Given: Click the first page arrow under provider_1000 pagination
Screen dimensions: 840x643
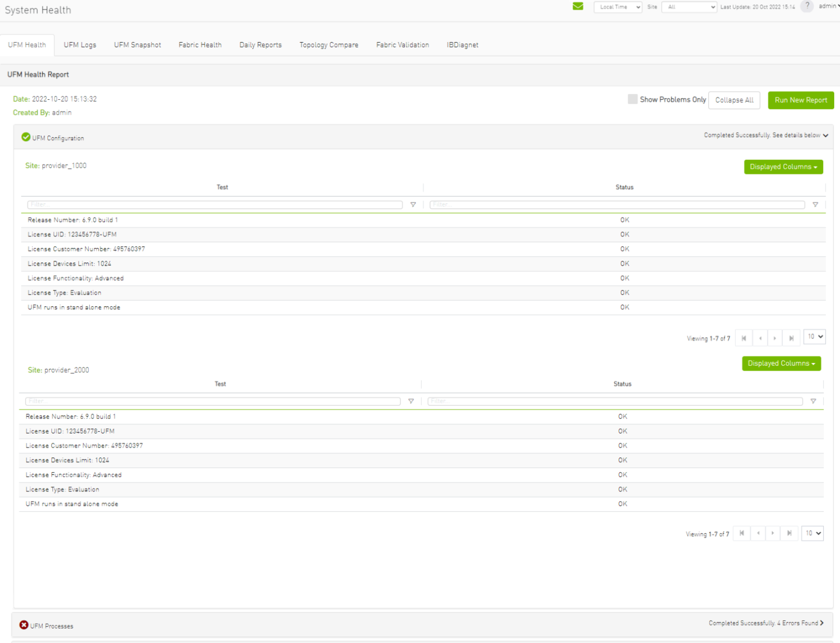Looking at the screenshot, I should coord(743,337).
